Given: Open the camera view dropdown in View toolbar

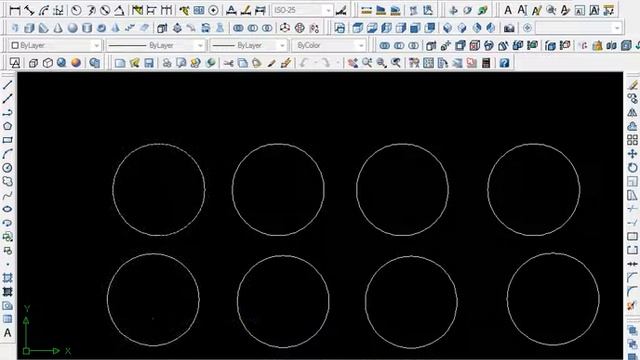Looking at the screenshot, I should coord(578,28).
